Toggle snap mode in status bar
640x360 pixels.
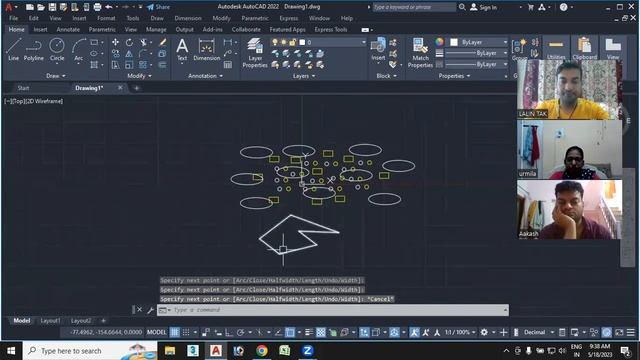(186, 332)
